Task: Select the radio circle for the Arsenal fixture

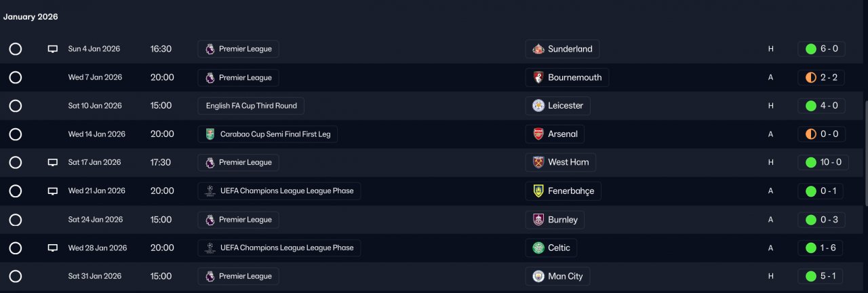Action: point(16,134)
